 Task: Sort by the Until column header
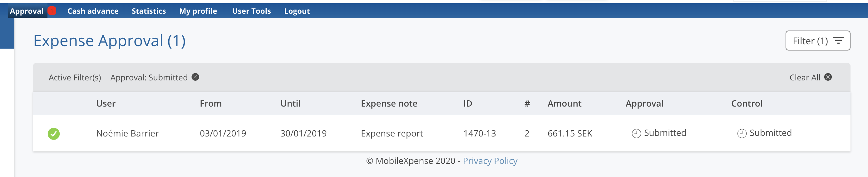click(290, 104)
